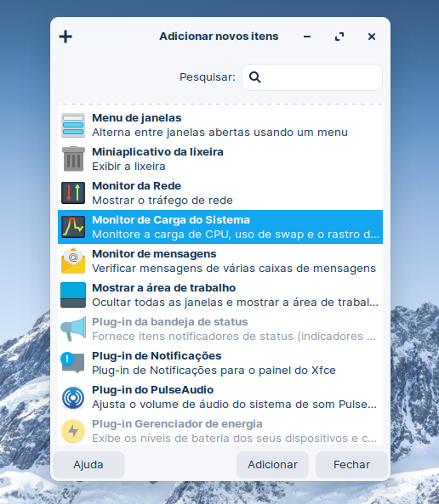Select the envelope icon for Monitor de mensagens
The image size is (439, 504).
[x=73, y=261]
